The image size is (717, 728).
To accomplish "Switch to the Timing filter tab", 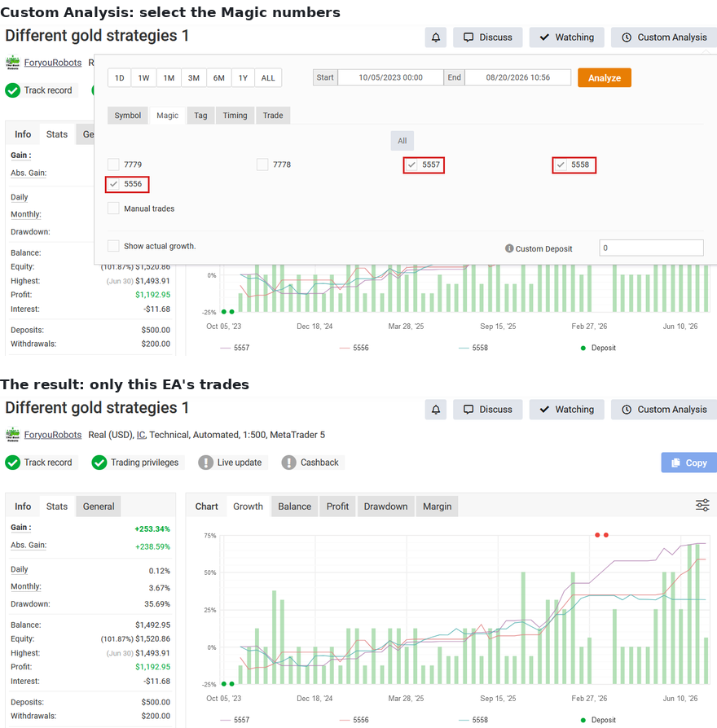I will pyautogui.click(x=235, y=115).
